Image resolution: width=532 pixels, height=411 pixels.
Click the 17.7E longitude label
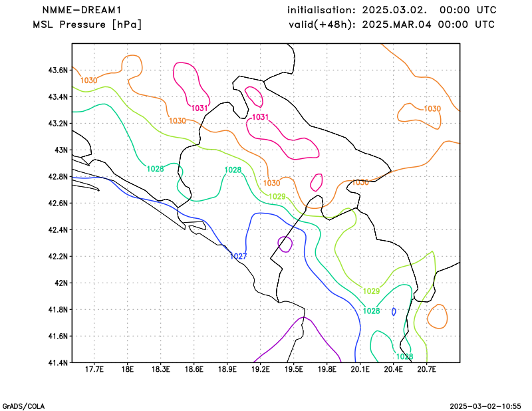coord(94,369)
